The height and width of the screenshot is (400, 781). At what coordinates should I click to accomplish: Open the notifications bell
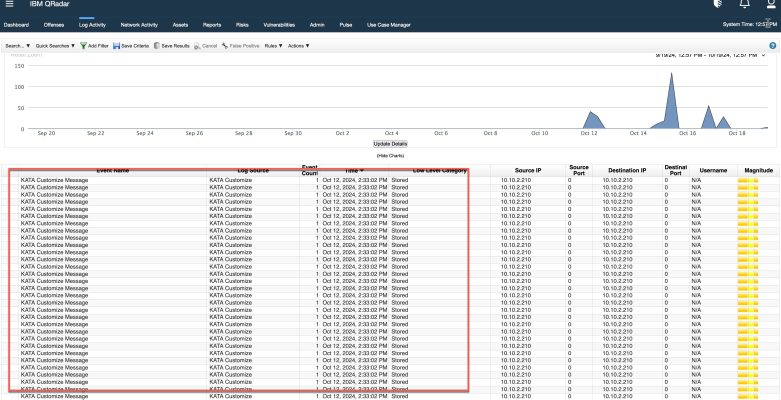tap(744, 4)
